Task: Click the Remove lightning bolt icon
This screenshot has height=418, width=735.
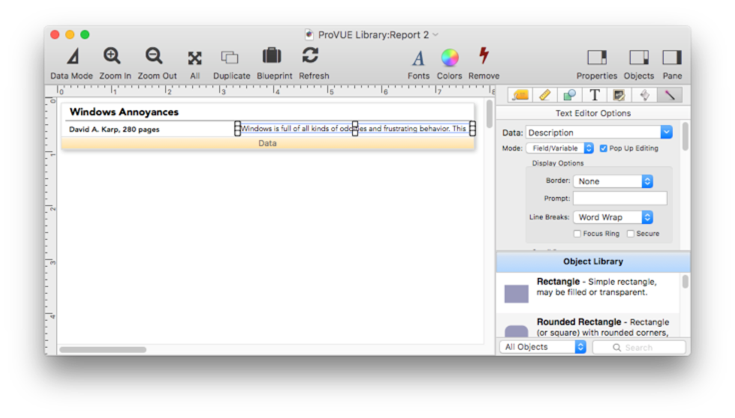Action: 483,58
